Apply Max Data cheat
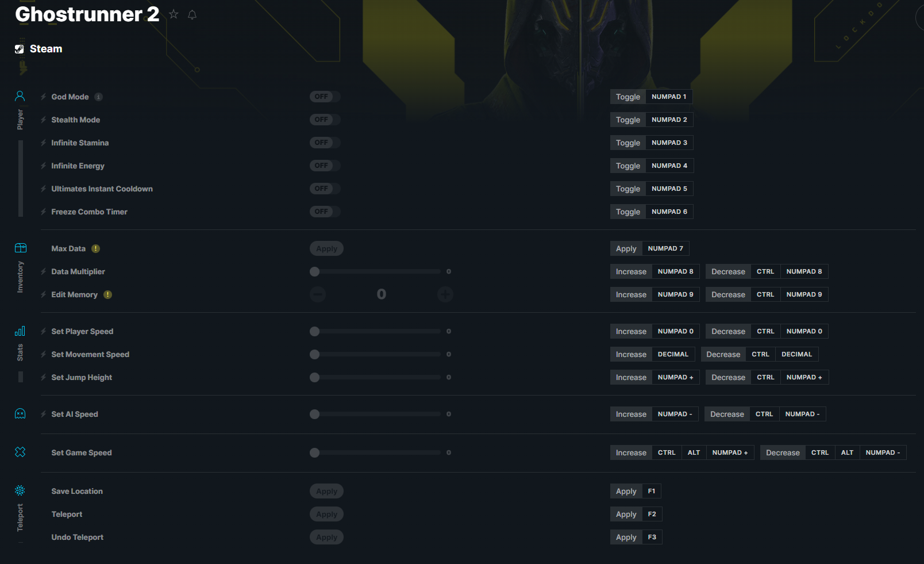 click(x=326, y=248)
